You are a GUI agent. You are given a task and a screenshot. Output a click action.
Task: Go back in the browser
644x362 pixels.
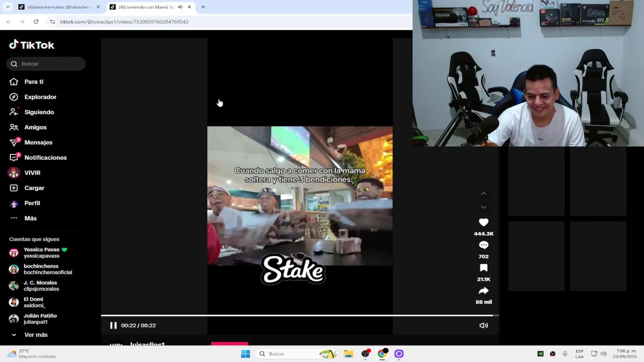(x=9, y=22)
